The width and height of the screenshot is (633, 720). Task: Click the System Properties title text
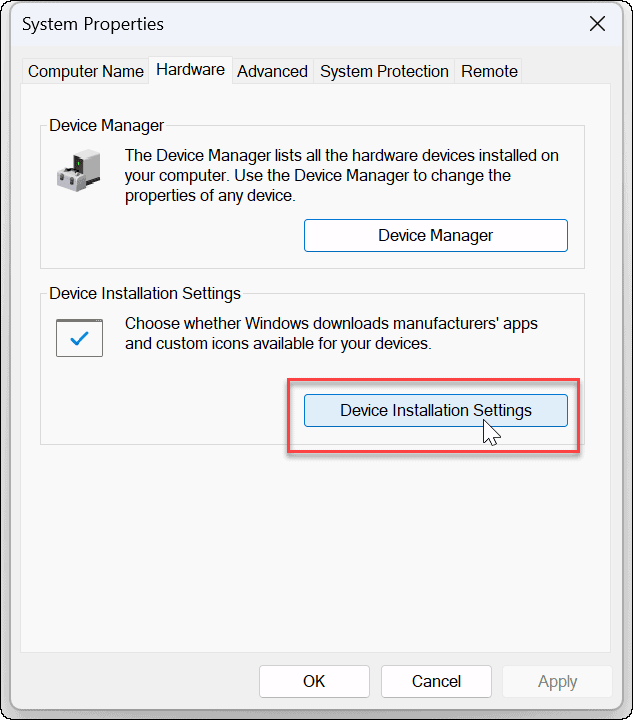pos(93,24)
